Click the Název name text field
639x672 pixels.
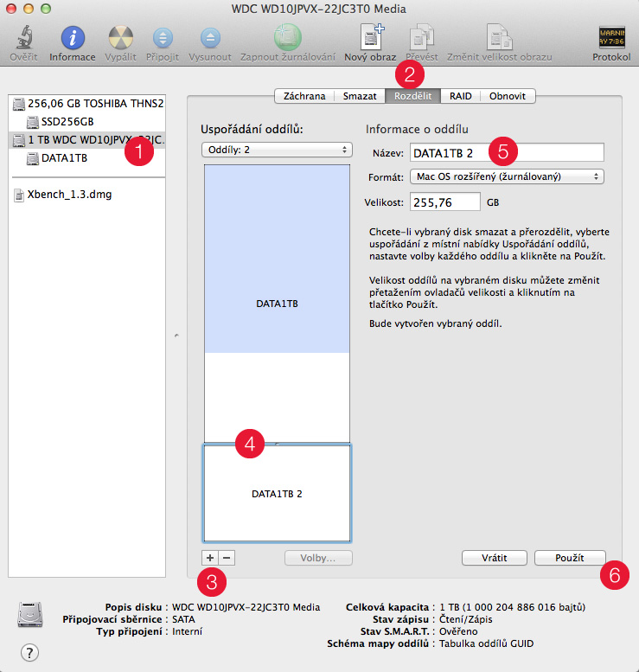point(506,152)
